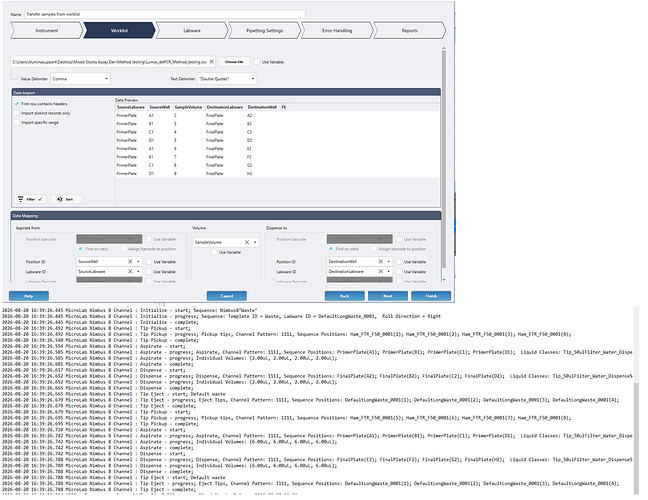Check 'Use Variable' for Aspirate from Labware ID
The image size is (648, 500).
pyautogui.click(x=149, y=271)
